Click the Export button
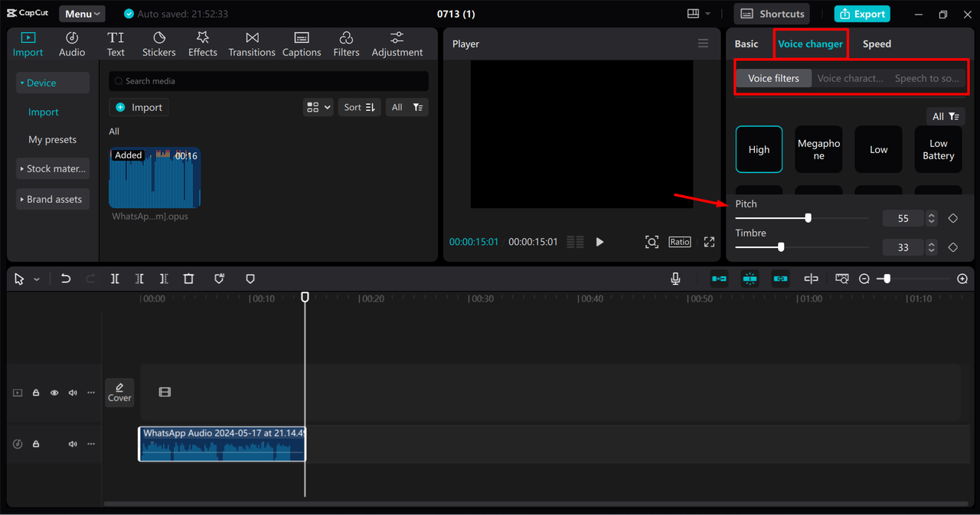The width and height of the screenshot is (980, 515). point(862,14)
